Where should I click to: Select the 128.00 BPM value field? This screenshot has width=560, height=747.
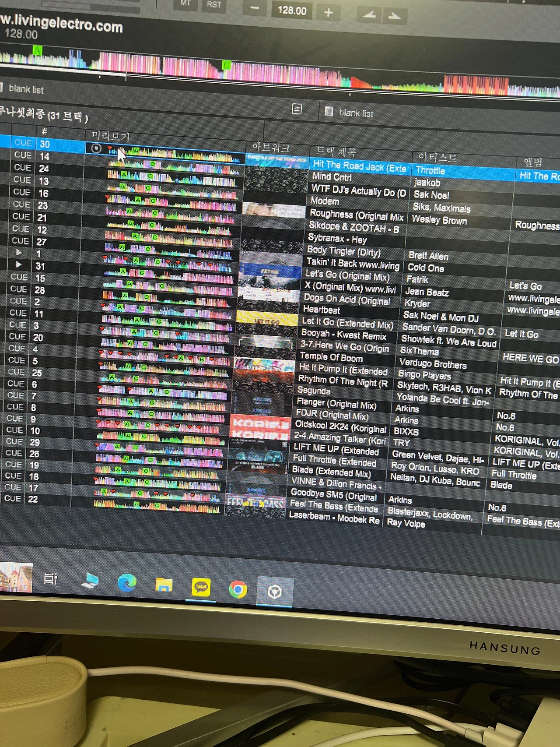pos(292,11)
